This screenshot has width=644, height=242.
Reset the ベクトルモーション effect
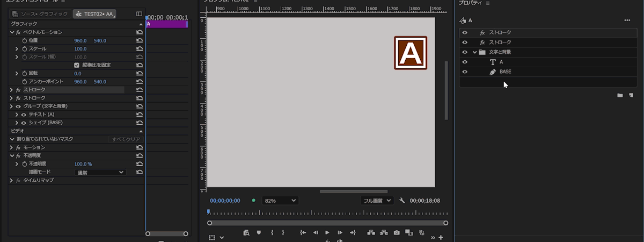[x=140, y=32]
